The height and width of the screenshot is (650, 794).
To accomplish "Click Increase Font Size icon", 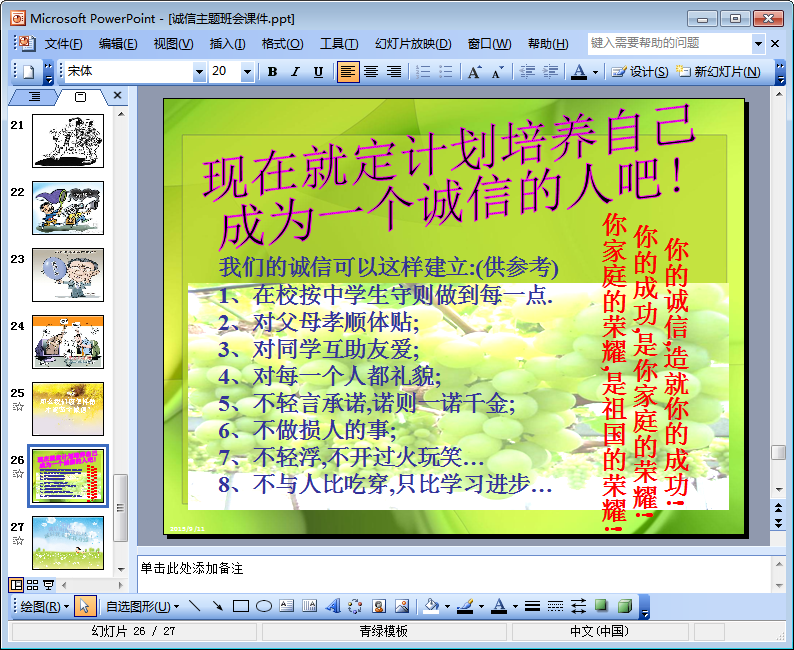I will click(474, 72).
